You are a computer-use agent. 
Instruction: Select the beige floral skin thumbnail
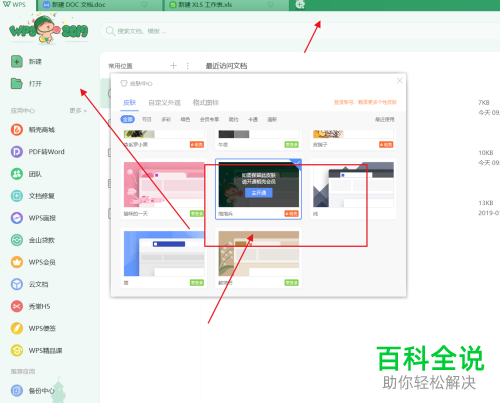click(x=259, y=254)
